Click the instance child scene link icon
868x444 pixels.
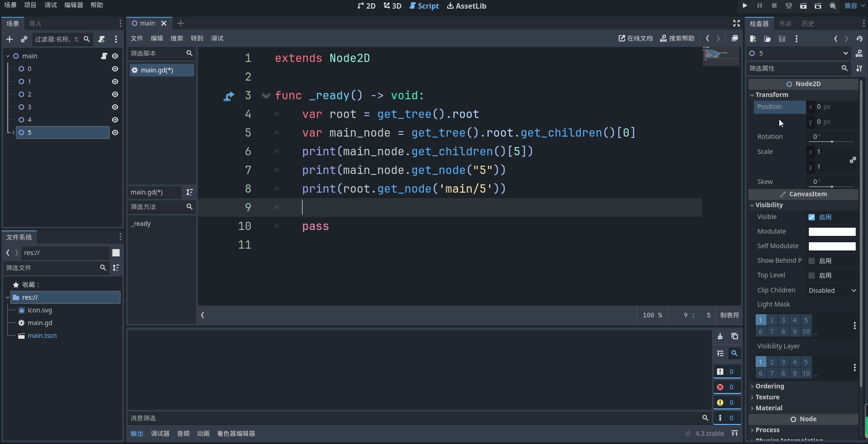point(24,39)
